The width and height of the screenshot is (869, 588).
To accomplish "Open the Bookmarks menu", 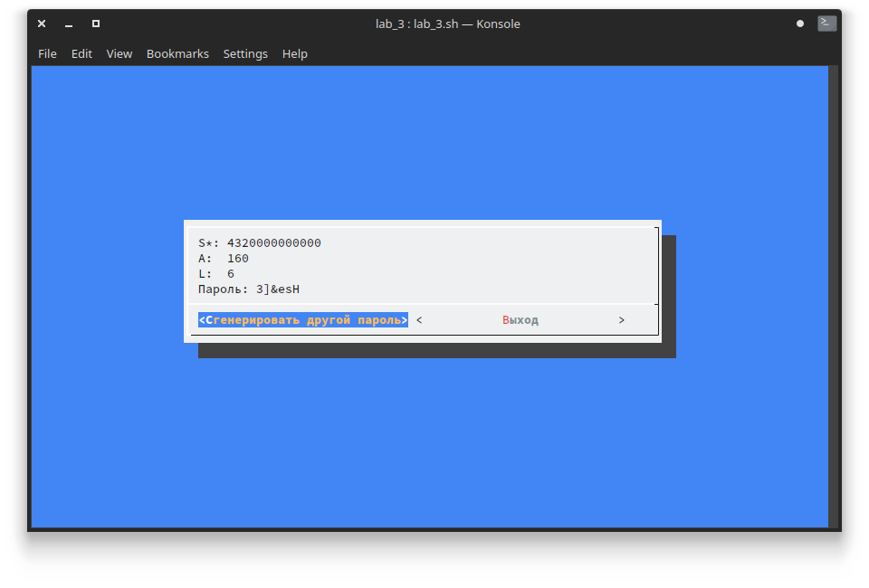I will tap(177, 53).
